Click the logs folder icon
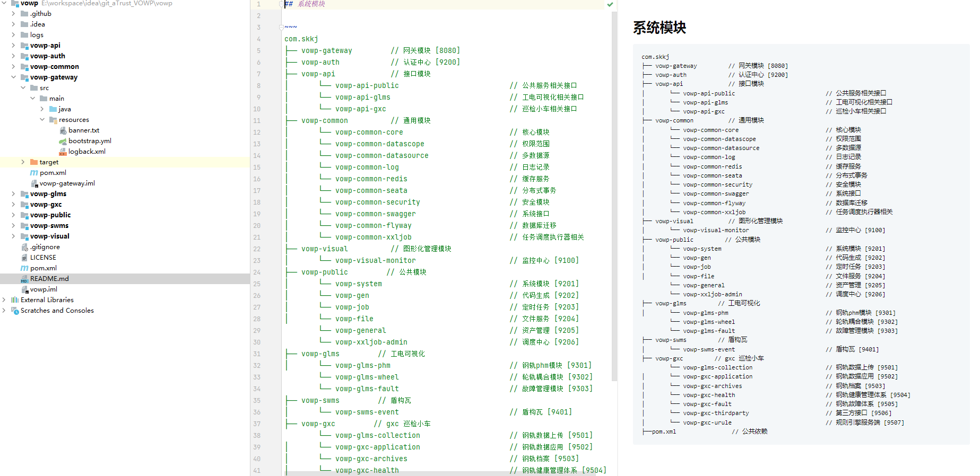This screenshot has height=476, width=980. click(24, 35)
